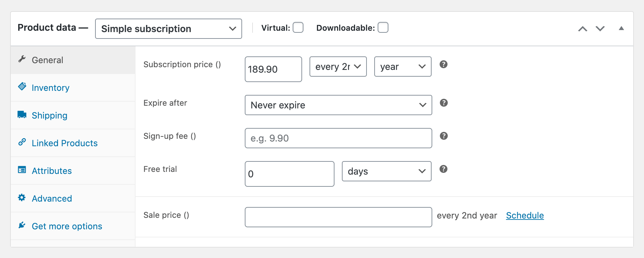Click the 'Sign-up fee ()' label
This screenshot has height=258, width=644.
[170, 136]
